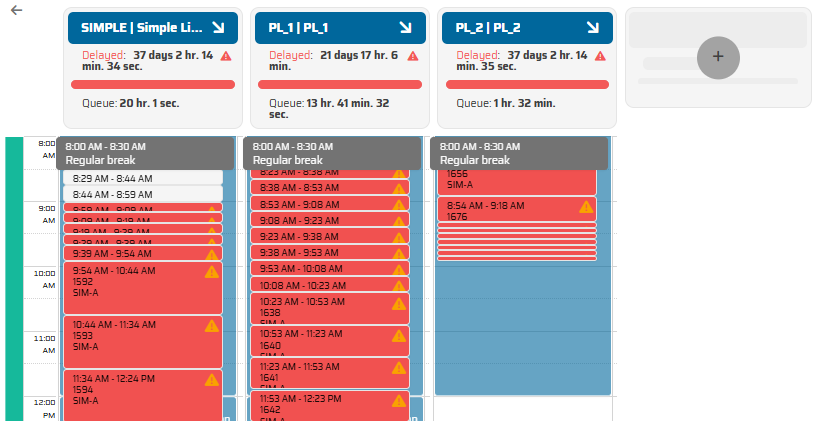Click warning icon on order 1593 block

coord(212,326)
